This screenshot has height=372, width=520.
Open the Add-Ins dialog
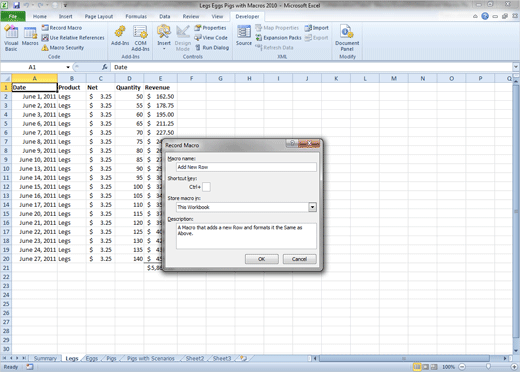tap(120, 36)
